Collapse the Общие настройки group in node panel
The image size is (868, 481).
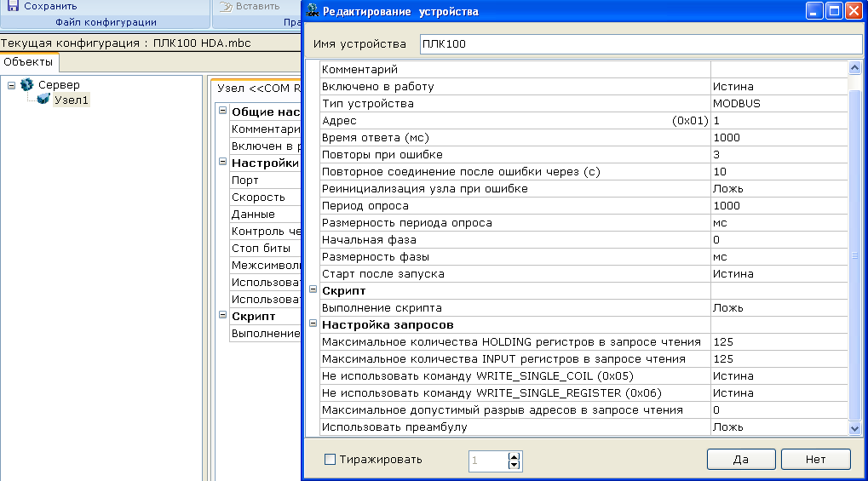point(222,112)
